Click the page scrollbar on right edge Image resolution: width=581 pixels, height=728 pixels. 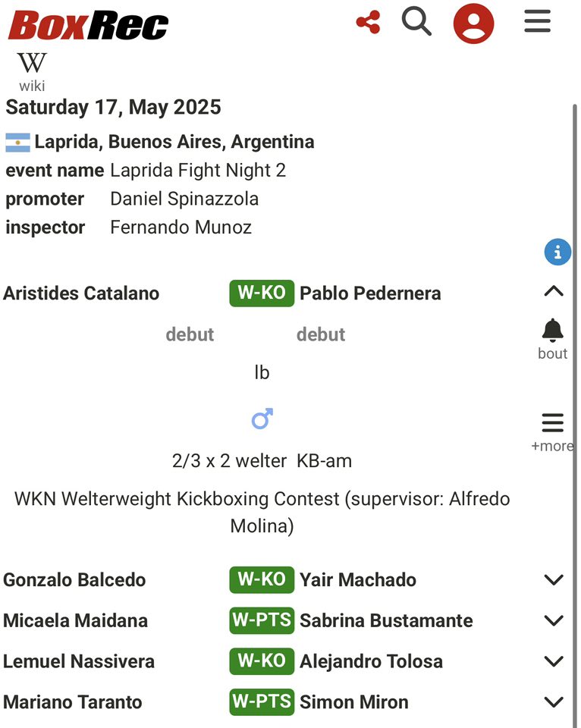[575, 413]
